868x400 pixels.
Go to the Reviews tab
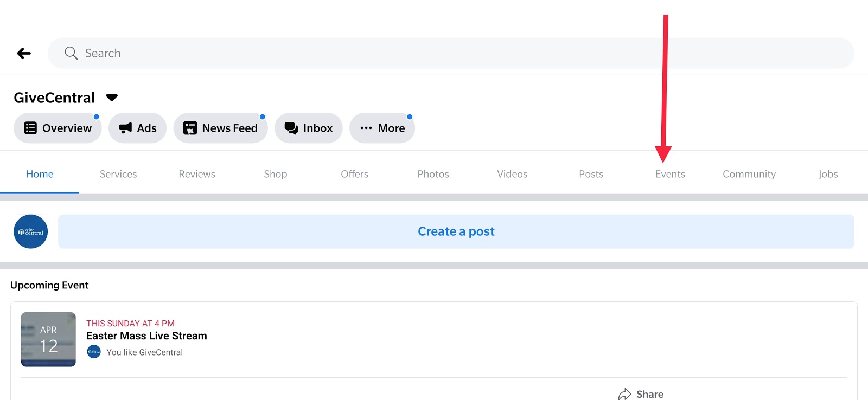point(197,174)
